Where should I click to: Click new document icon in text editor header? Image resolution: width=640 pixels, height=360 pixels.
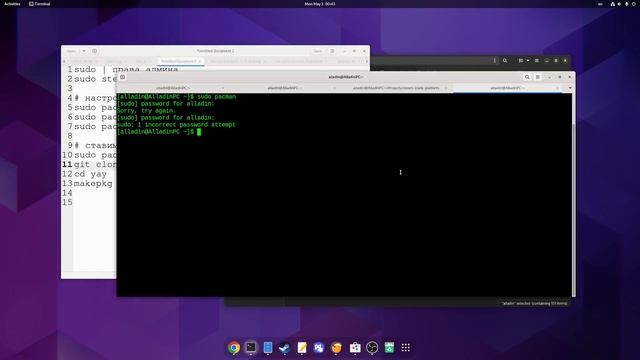pyautogui.click(x=95, y=51)
